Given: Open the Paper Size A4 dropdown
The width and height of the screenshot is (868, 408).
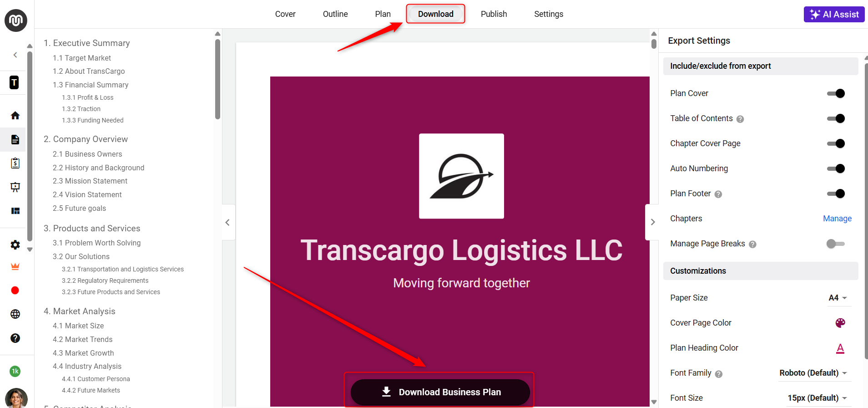Looking at the screenshot, I should (x=838, y=298).
